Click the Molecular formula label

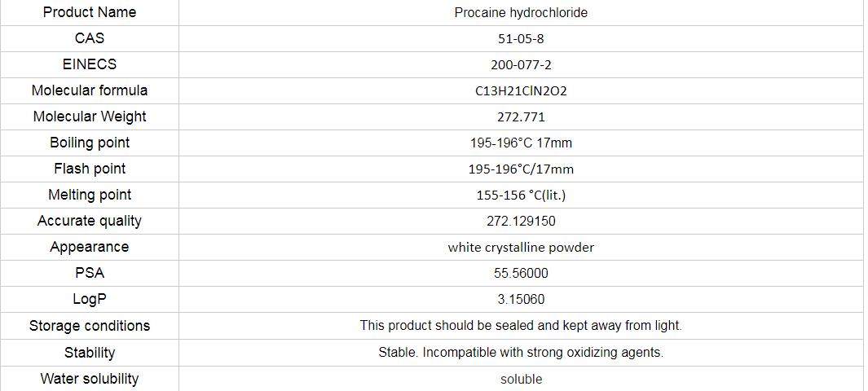click(x=90, y=90)
